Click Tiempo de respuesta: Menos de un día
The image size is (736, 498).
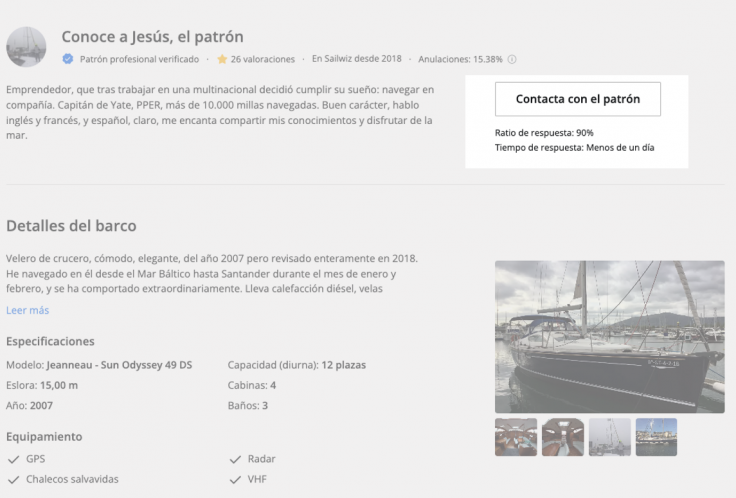(x=575, y=148)
